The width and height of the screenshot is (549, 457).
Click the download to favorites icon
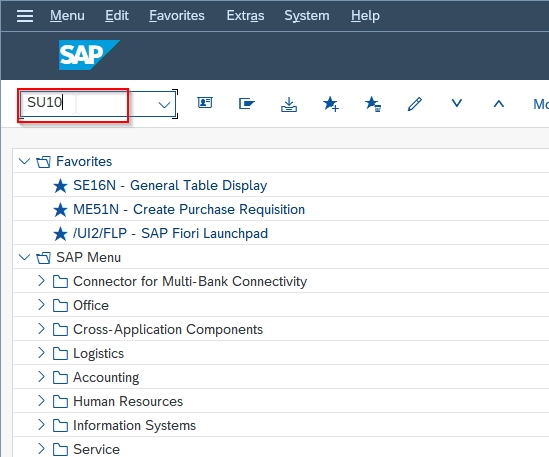289,104
